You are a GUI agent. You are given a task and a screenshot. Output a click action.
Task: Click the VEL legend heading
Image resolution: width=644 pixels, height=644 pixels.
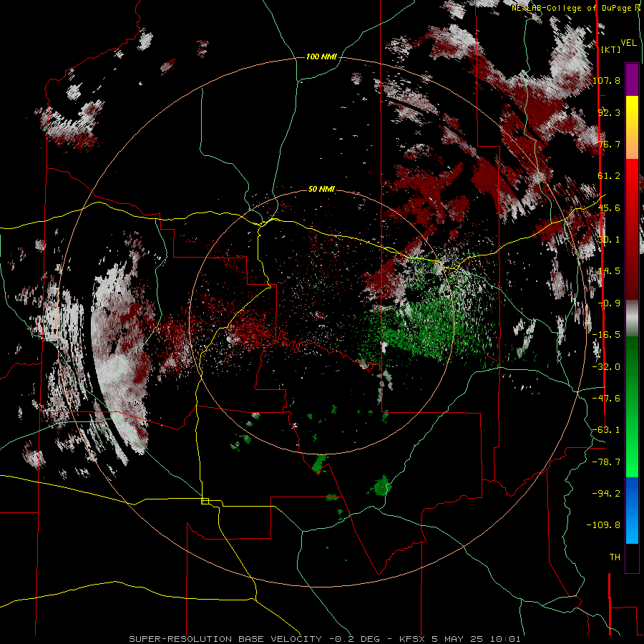click(x=629, y=43)
